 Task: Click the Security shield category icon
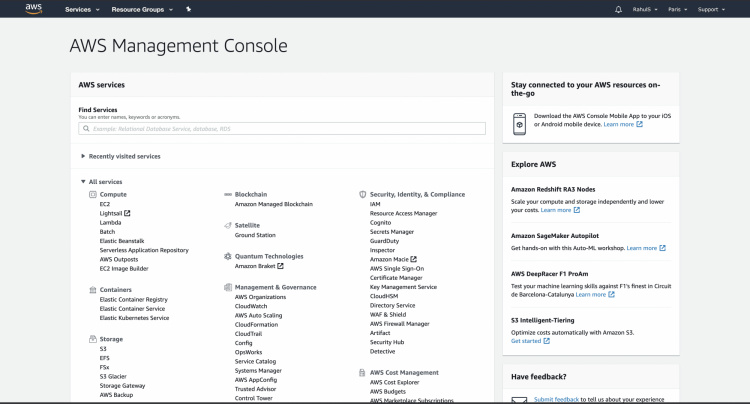(362, 194)
